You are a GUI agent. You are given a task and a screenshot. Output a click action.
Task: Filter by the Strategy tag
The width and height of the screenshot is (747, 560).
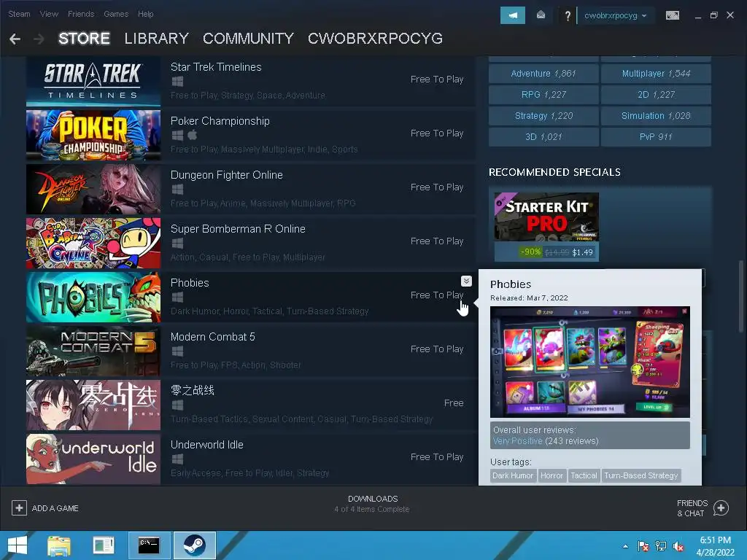(543, 116)
